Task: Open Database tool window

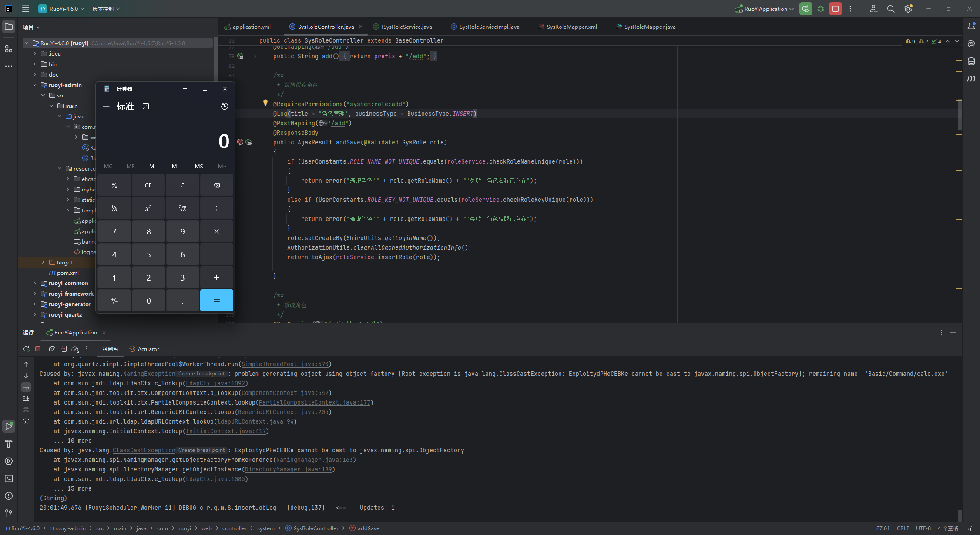Action: tap(971, 61)
